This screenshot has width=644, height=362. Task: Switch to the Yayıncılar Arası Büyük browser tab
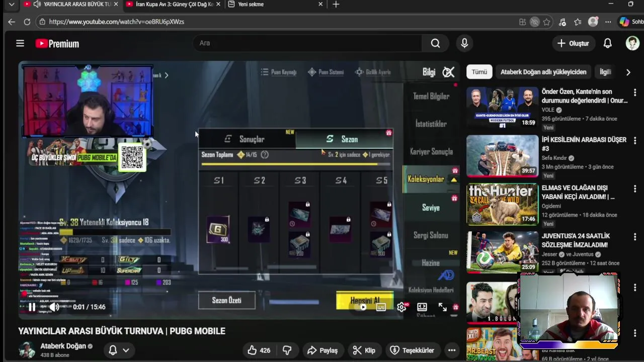point(70,4)
